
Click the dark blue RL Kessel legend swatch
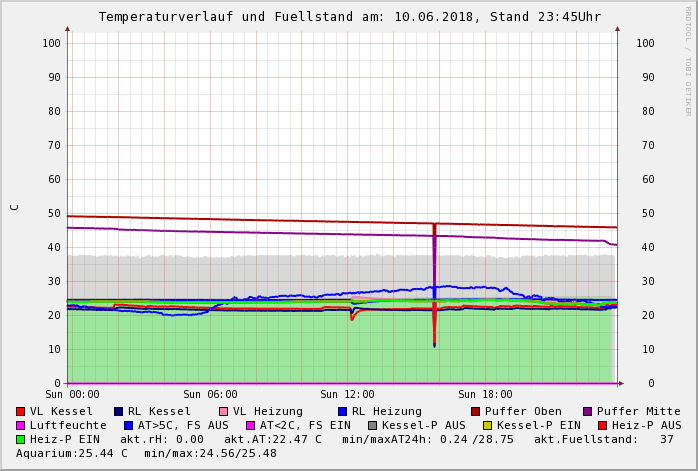click(118, 412)
